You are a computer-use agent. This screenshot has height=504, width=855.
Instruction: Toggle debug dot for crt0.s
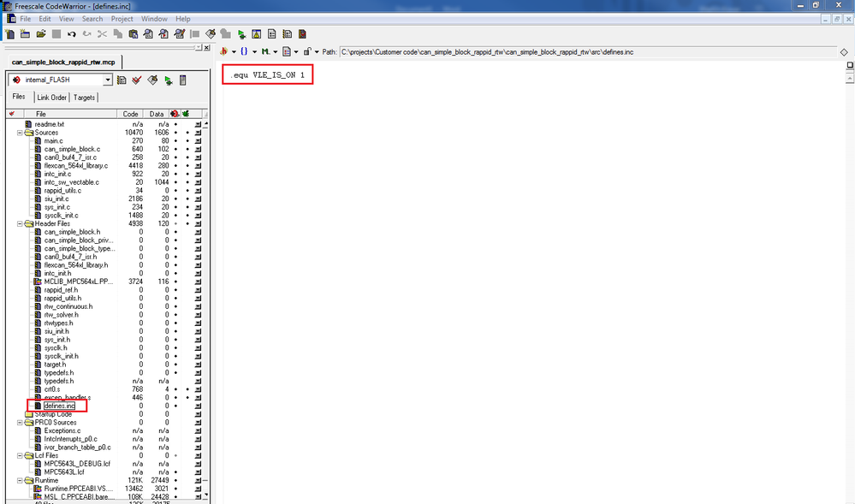pyautogui.click(x=187, y=389)
